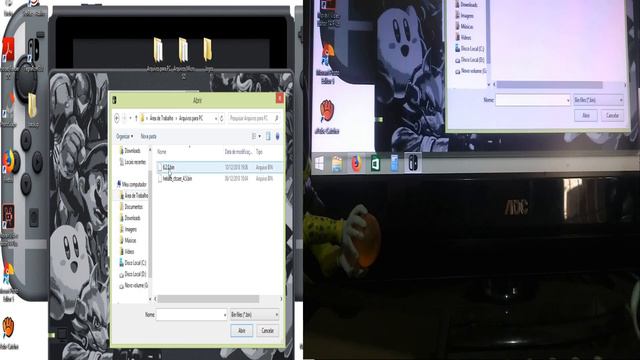Click the horizontal scrollbar in screen-capture file list

[208, 299]
